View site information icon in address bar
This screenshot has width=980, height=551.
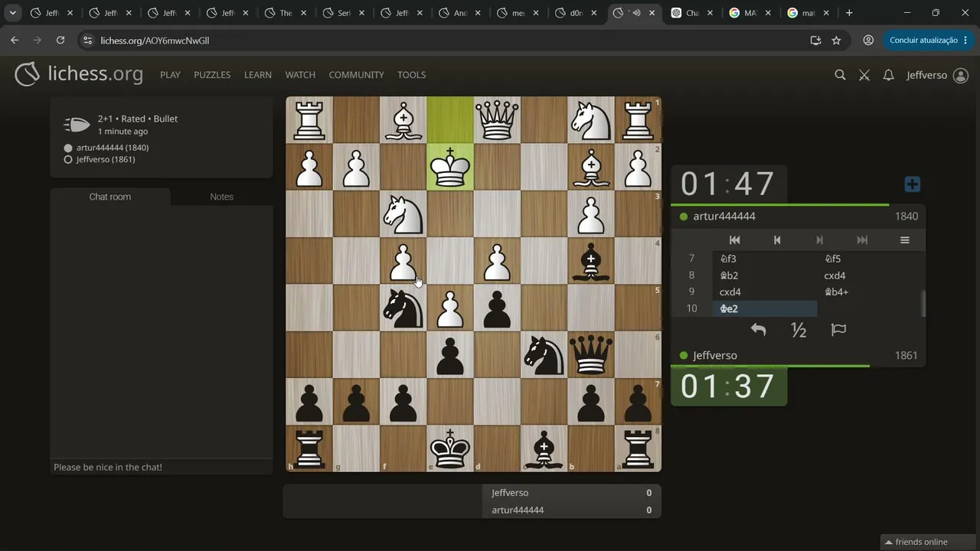pyautogui.click(x=87, y=41)
